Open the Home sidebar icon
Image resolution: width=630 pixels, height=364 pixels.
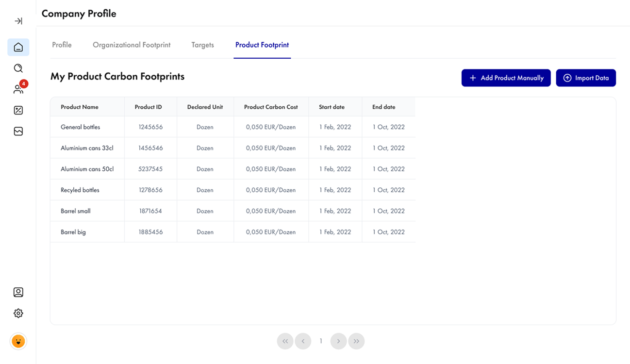pyautogui.click(x=18, y=47)
